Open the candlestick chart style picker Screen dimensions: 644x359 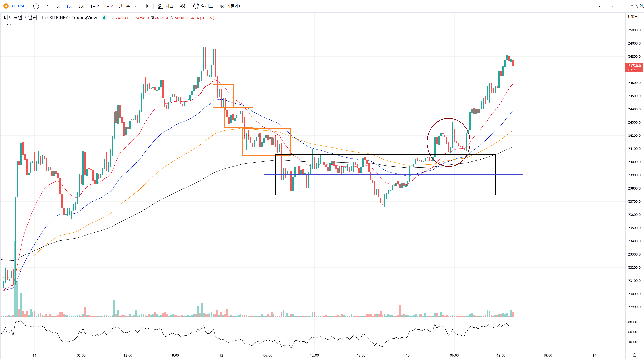coord(147,6)
